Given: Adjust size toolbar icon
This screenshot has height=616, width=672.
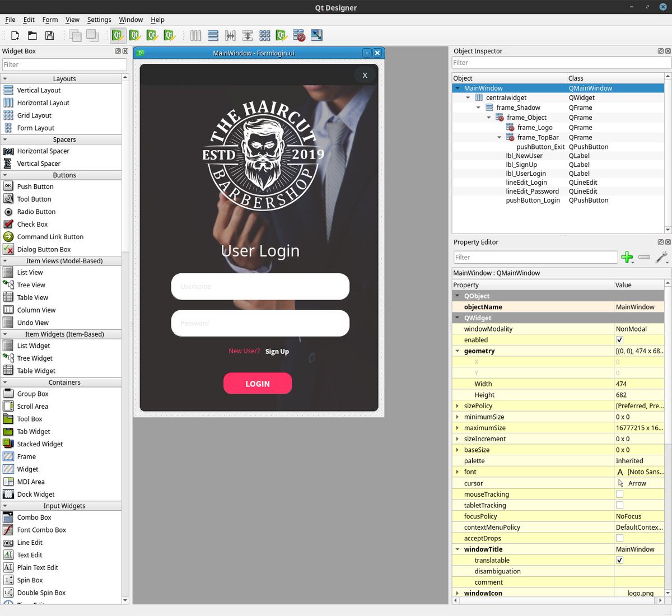Looking at the screenshot, I should 316,36.
